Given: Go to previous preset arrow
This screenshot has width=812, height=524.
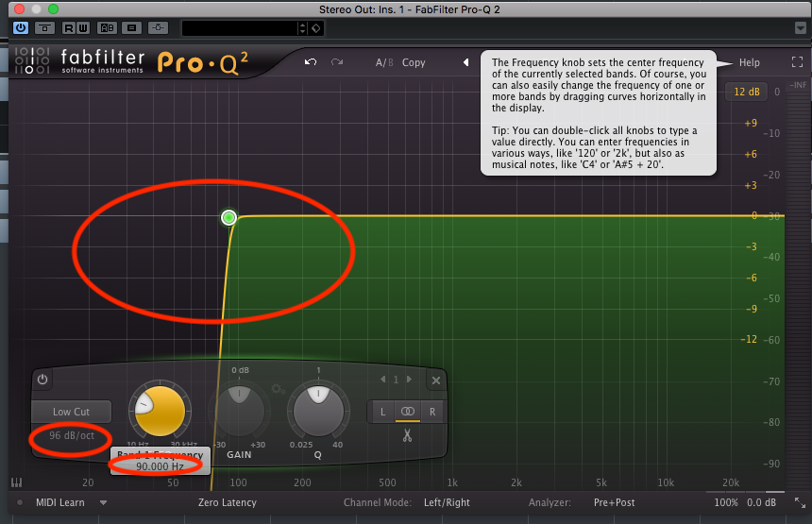Looking at the screenshot, I should (466, 62).
